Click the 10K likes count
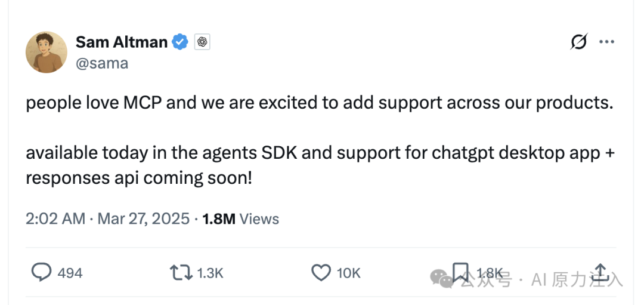Image resolution: width=644 pixels, height=305 pixels. pos(348,273)
